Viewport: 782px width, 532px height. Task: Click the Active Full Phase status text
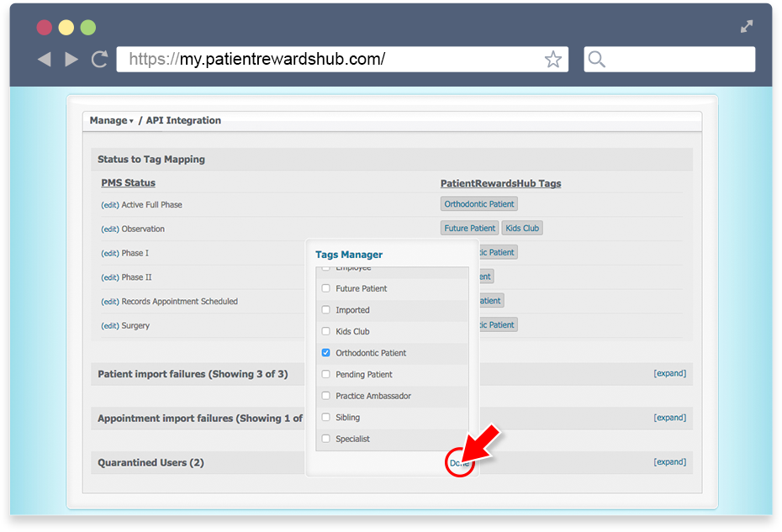(151, 205)
